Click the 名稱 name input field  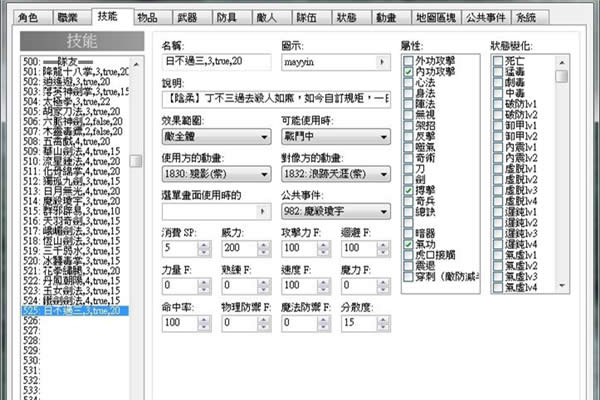coord(215,62)
